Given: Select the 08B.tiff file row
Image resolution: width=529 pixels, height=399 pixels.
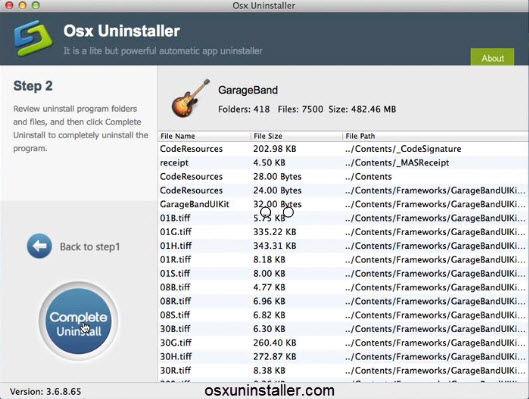Looking at the screenshot, I should point(343,287).
